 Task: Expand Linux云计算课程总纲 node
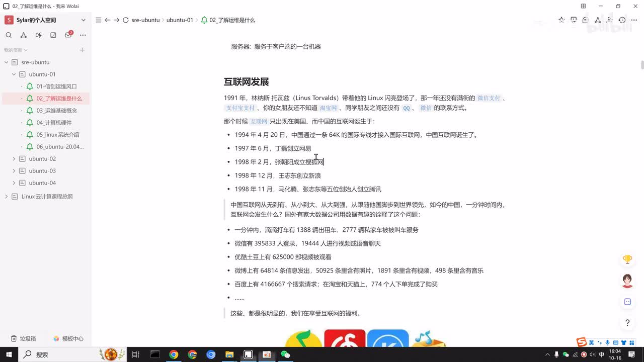[6, 197]
